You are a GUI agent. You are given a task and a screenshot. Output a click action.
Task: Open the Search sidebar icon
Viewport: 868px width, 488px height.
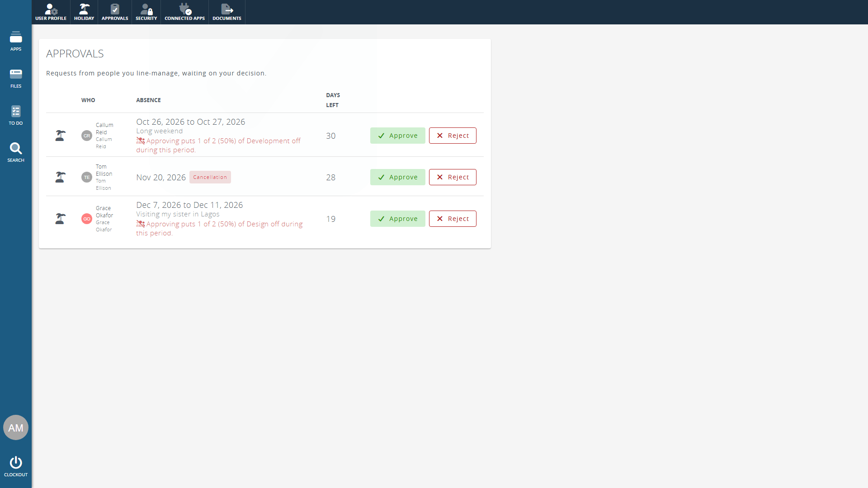16,152
